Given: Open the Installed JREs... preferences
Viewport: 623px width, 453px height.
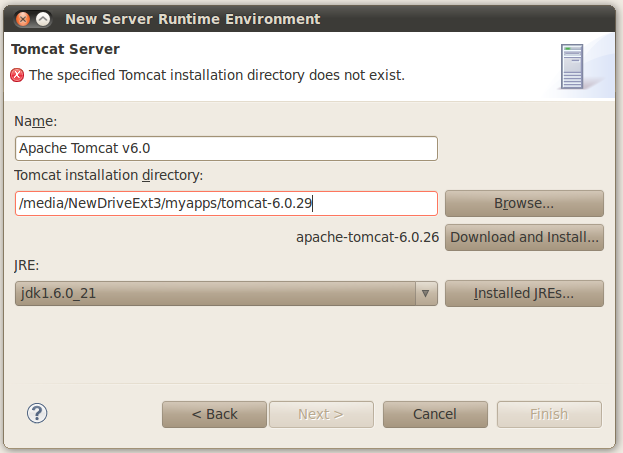Looking at the screenshot, I should pos(524,293).
